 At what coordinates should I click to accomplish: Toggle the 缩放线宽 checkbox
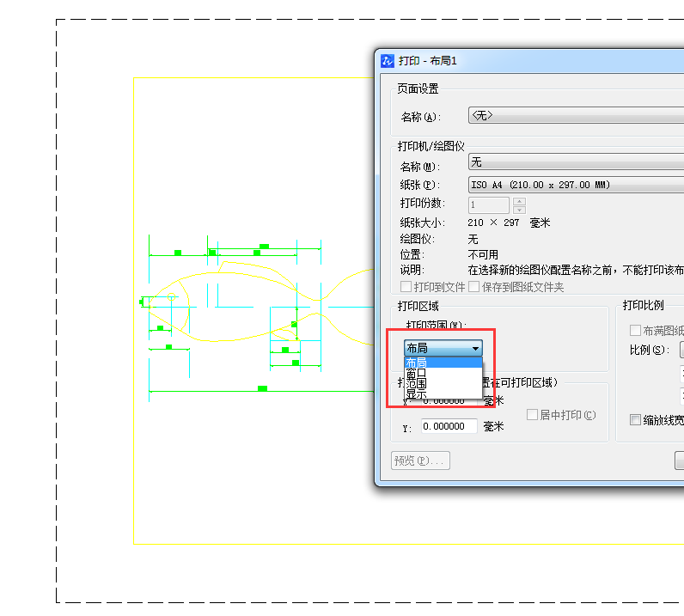[x=635, y=420]
